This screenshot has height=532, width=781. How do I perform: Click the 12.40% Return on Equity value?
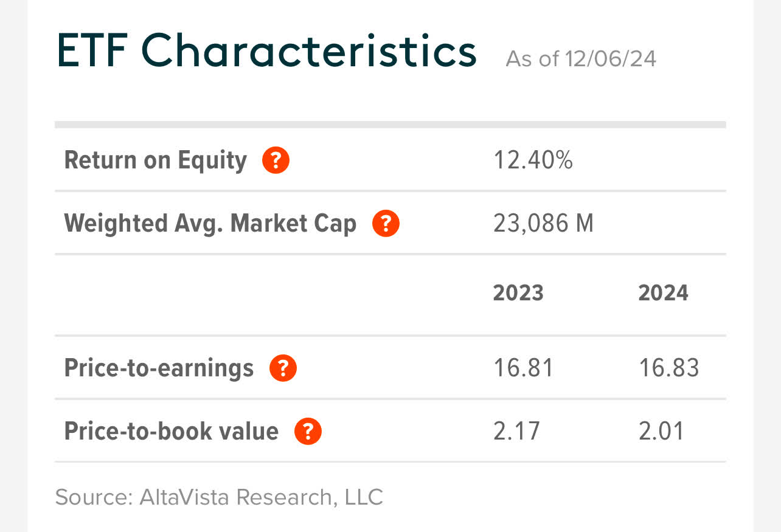point(533,160)
